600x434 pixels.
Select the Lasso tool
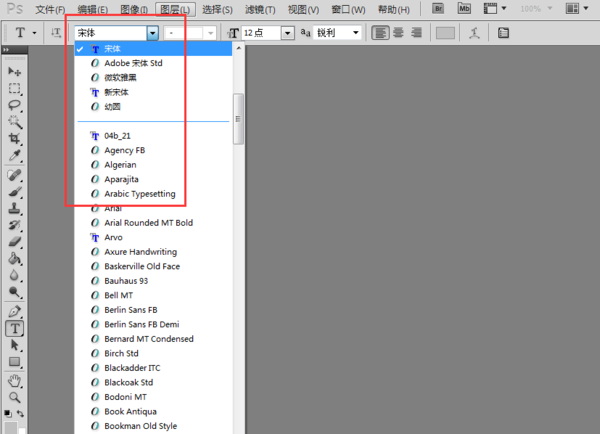(15, 104)
